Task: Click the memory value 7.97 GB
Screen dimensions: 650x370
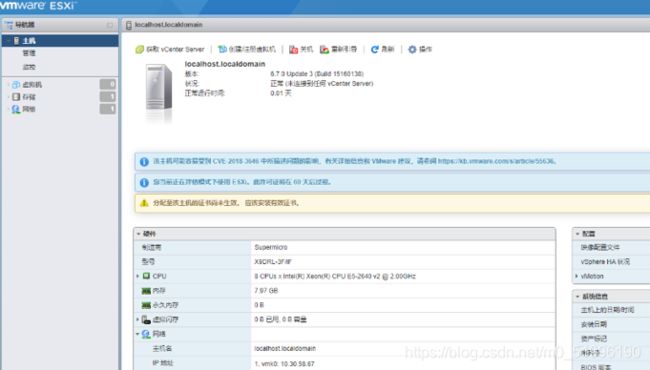Action: coord(266,291)
